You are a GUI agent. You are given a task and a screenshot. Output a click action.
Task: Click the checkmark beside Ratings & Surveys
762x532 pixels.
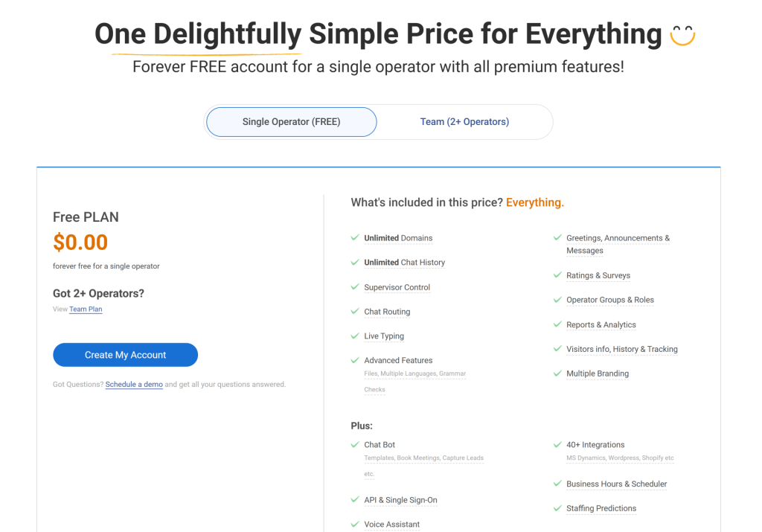[557, 275]
